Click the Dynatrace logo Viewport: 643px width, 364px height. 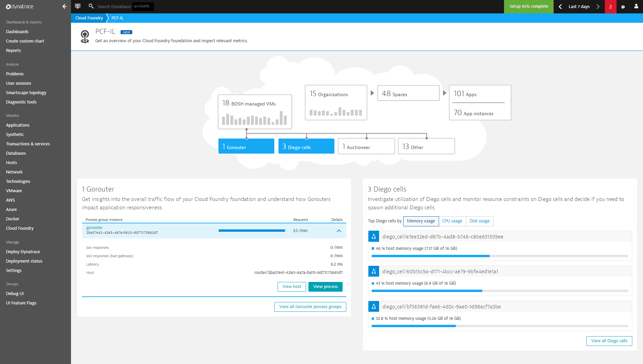point(20,6)
